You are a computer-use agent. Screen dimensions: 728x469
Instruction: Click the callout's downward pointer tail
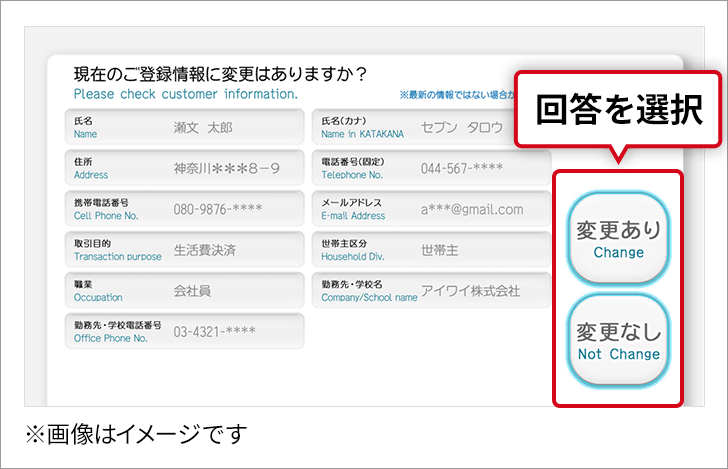[619, 155]
